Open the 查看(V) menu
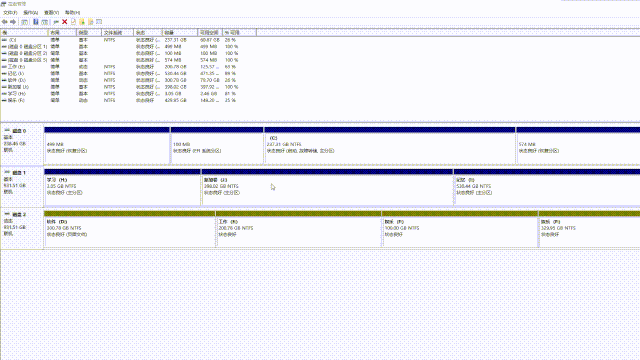The width and height of the screenshot is (640, 360). (x=51, y=13)
